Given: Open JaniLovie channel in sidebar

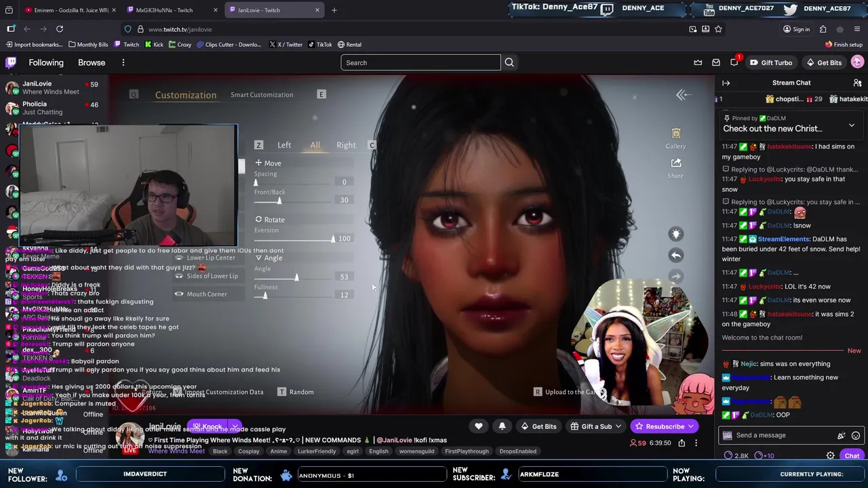Looking at the screenshot, I should 52,87.
